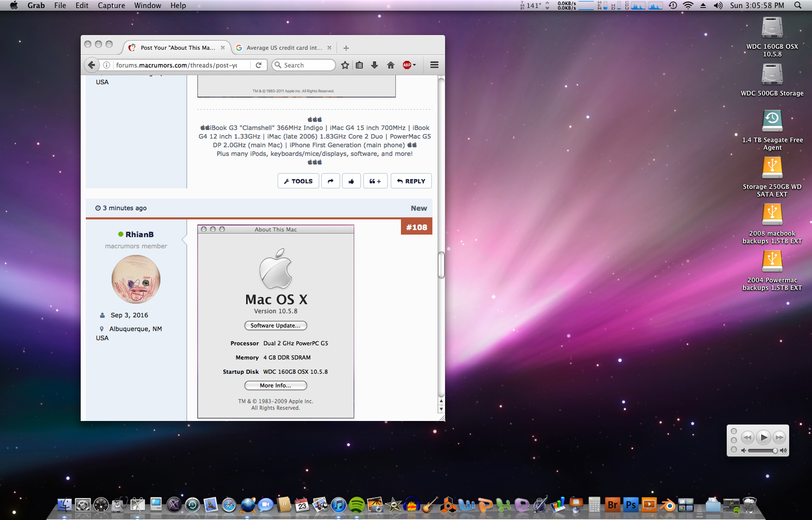Click the REPLY button
Screen dimensions: 812x520
(x=411, y=181)
